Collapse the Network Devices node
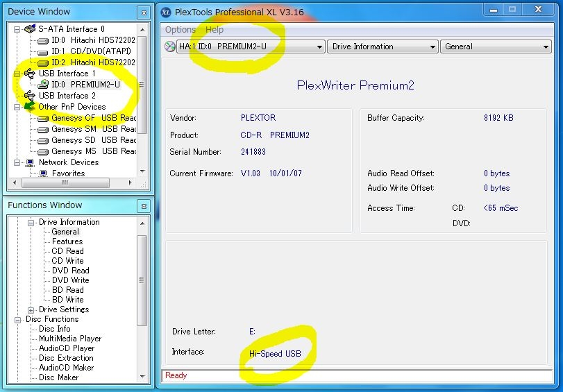Viewport: 563px width, 392px height. (17, 163)
